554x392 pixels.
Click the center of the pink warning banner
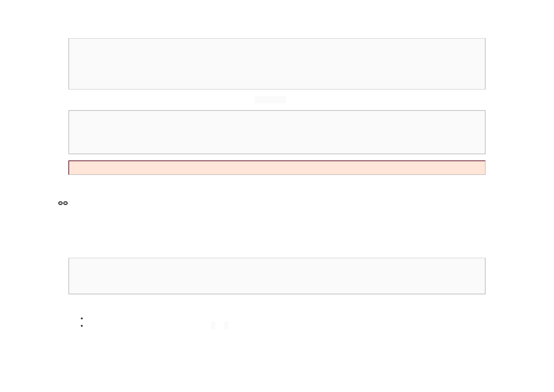(277, 168)
